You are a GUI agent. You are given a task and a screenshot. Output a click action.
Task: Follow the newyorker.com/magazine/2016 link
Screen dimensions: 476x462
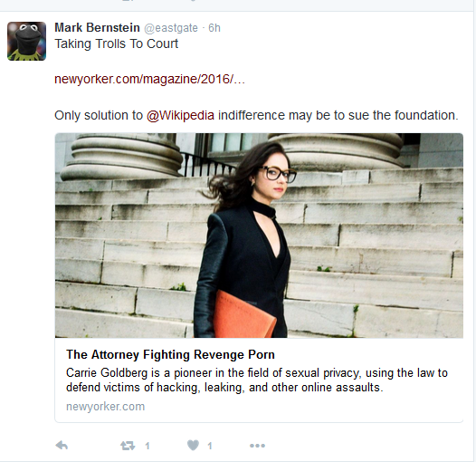pyautogui.click(x=149, y=79)
